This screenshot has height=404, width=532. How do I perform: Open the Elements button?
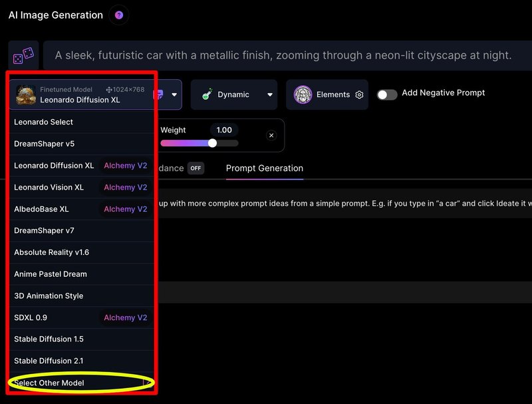click(327, 95)
